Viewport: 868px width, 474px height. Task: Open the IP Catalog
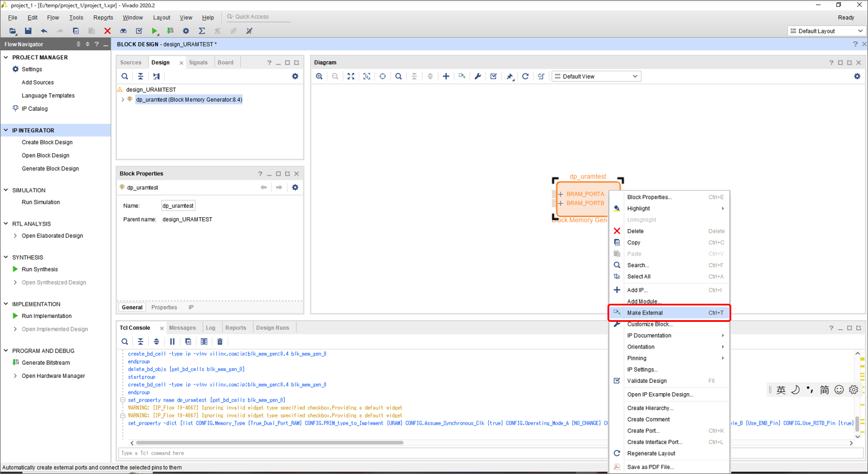tap(34, 109)
